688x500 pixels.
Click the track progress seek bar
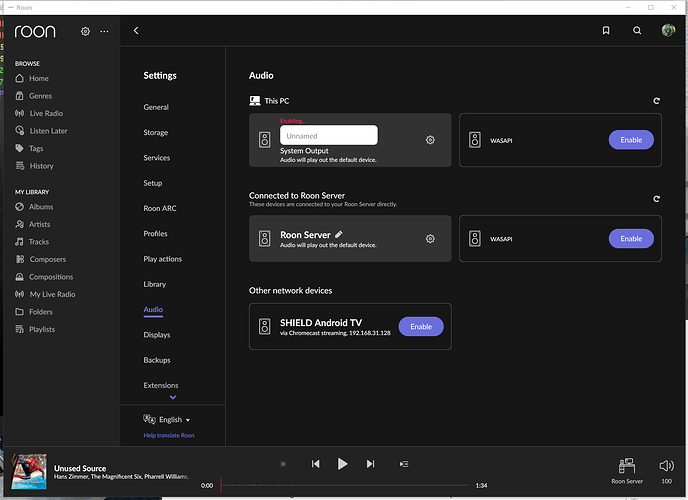[344, 486]
